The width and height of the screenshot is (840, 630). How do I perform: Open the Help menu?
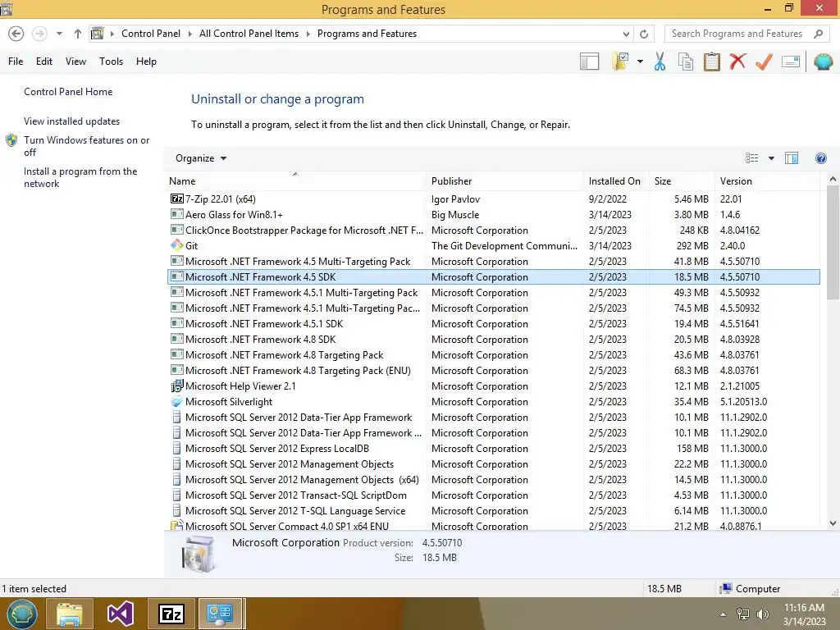pyautogui.click(x=146, y=62)
